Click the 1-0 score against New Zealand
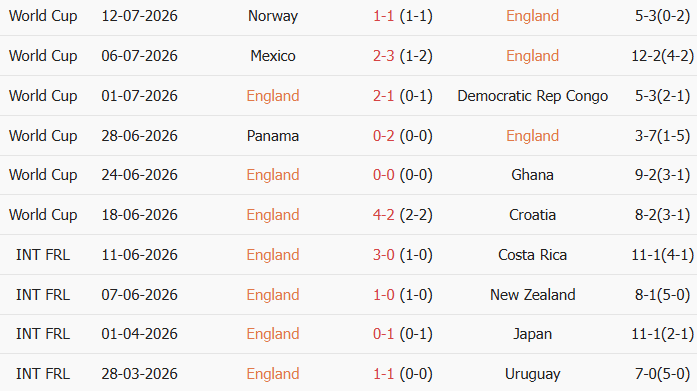The image size is (697, 391). (383, 295)
